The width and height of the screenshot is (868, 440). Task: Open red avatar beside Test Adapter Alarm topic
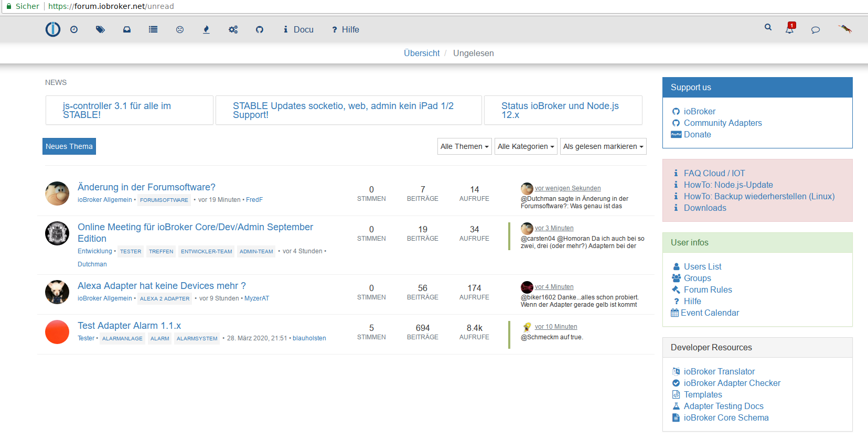[57, 332]
